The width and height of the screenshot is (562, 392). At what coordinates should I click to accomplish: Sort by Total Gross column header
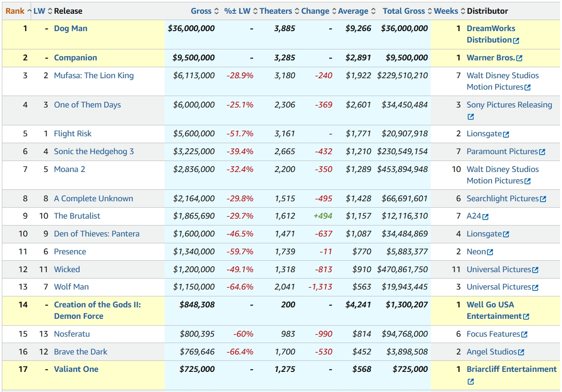pyautogui.click(x=404, y=11)
